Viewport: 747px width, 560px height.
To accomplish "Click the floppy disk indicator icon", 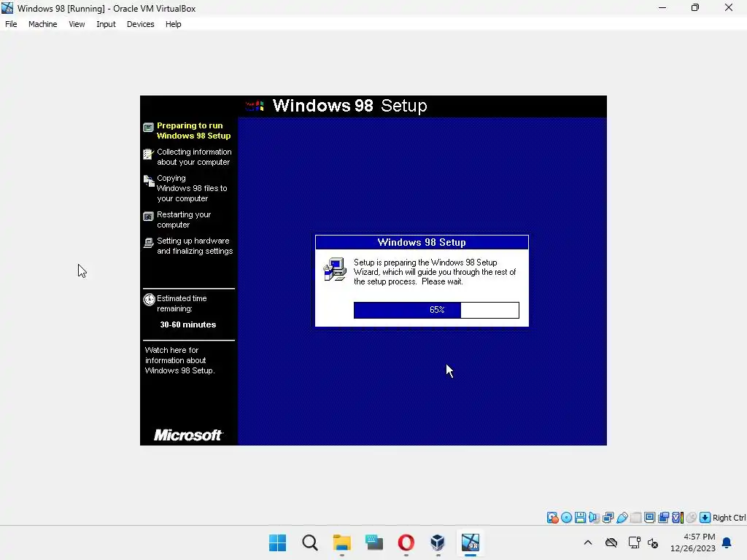I will (580, 518).
